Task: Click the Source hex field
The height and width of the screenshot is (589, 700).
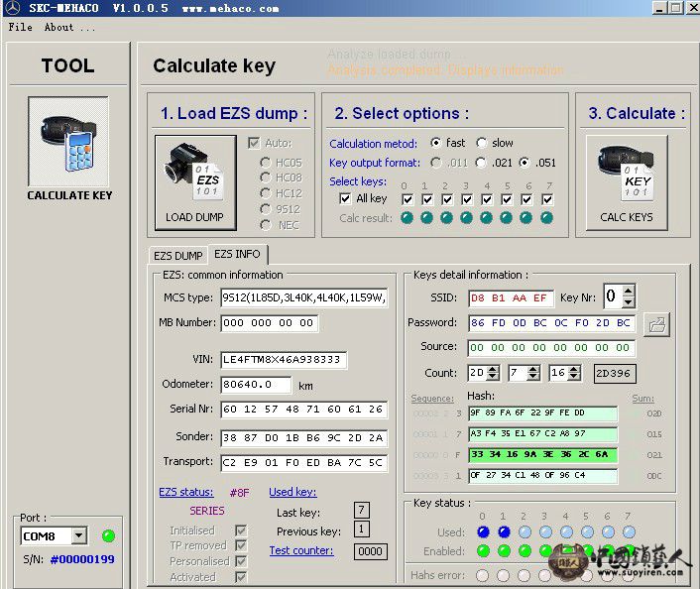Action: [x=551, y=348]
